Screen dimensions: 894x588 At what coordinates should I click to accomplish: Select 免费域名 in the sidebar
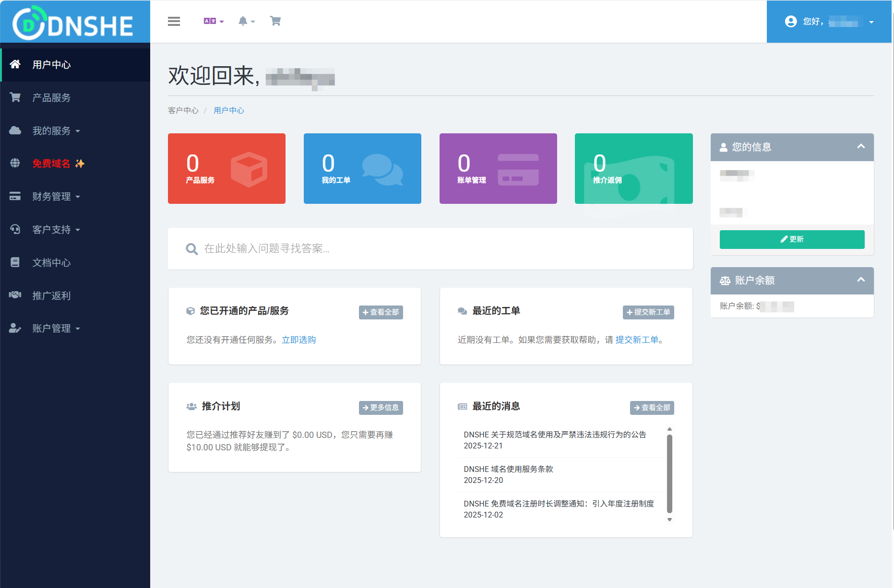pos(52,164)
